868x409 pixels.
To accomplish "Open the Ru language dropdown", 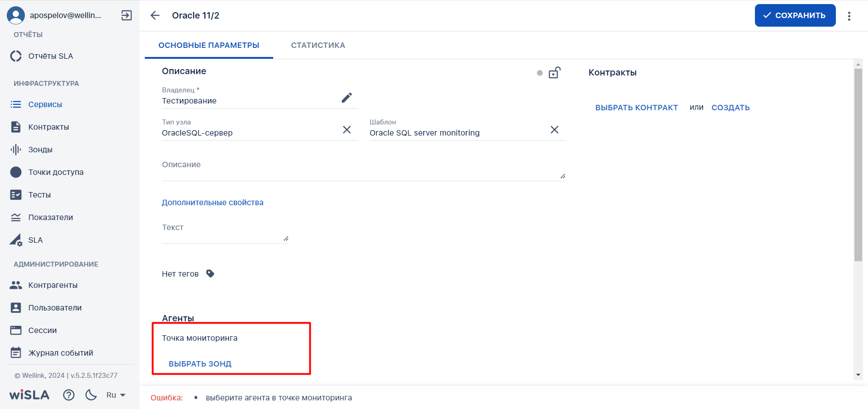I will [116, 395].
